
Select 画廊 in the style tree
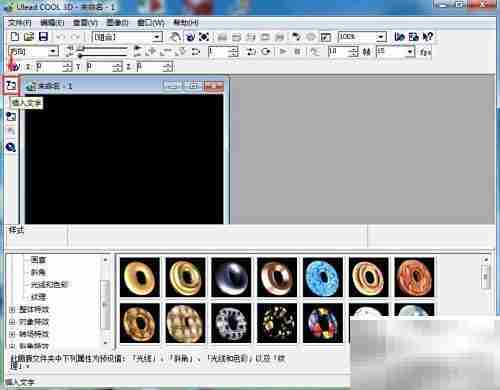[x=38, y=260]
